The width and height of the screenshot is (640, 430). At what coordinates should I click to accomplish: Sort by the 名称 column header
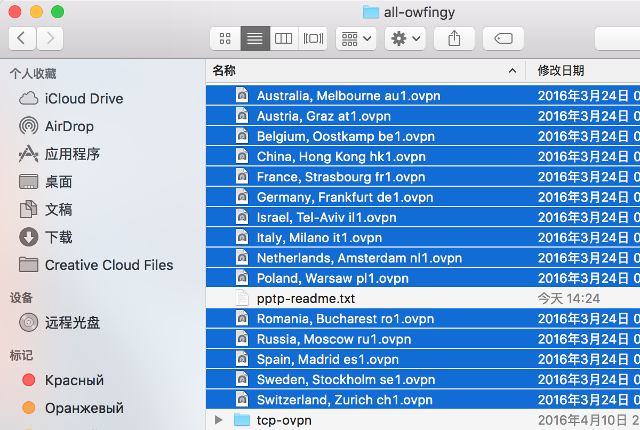click(224, 71)
